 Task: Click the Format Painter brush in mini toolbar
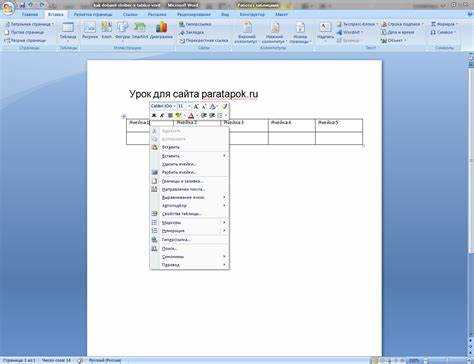[225, 106]
